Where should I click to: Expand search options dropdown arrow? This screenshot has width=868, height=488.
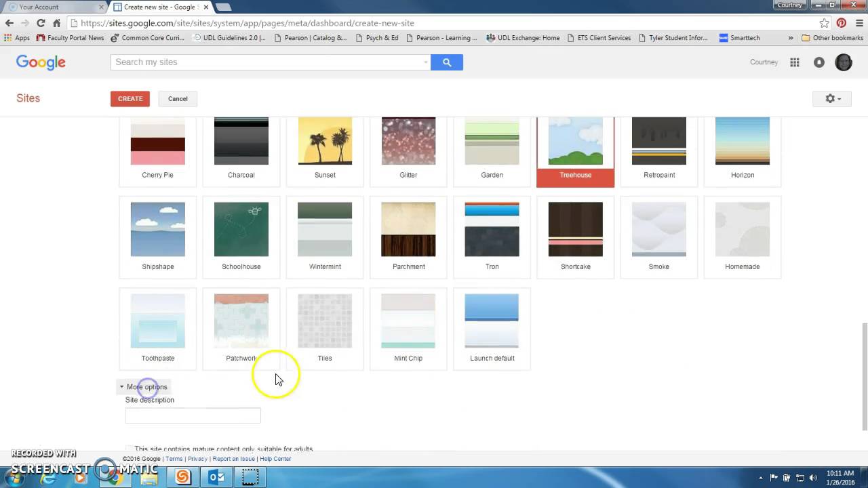[426, 62]
